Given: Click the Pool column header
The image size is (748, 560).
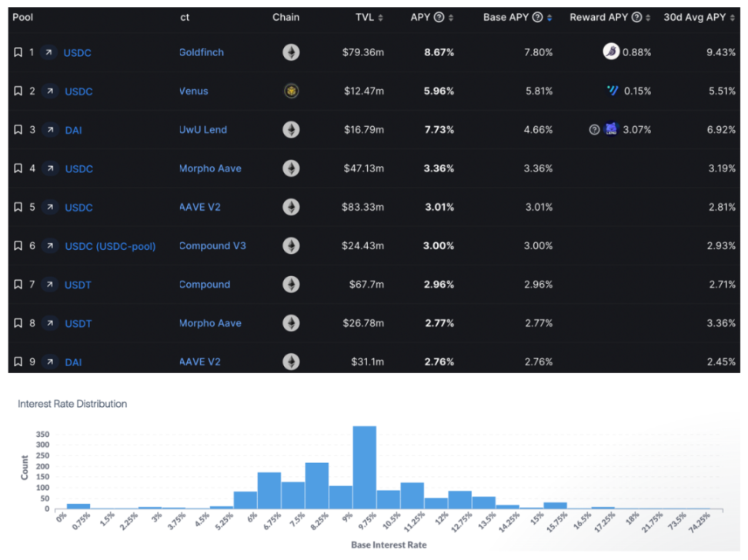Looking at the screenshot, I should 23,17.
